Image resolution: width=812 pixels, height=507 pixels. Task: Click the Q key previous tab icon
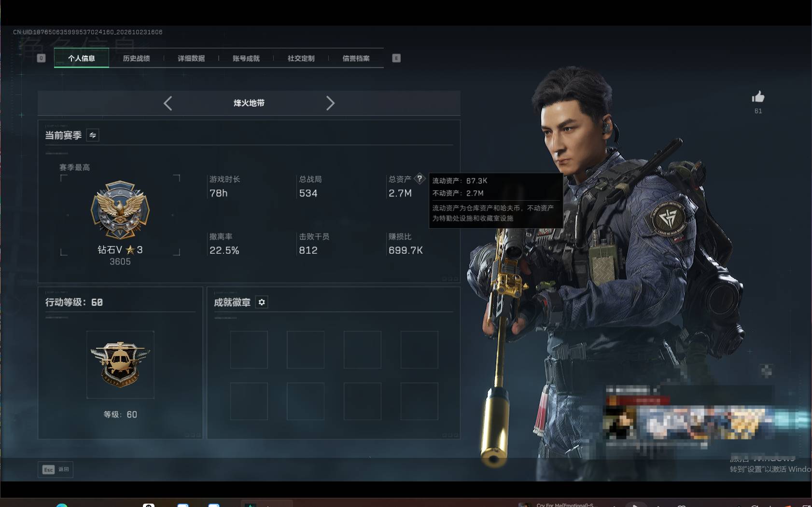click(x=42, y=58)
